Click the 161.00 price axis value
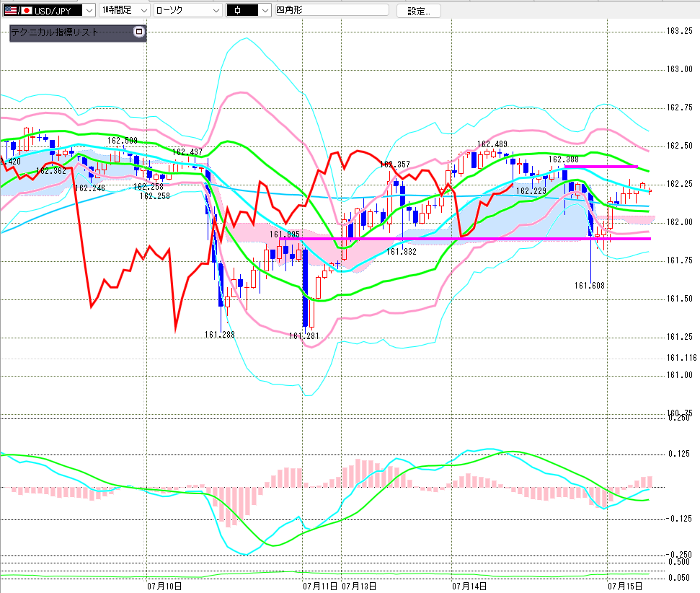The height and width of the screenshot is (593, 700). coord(680,375)
